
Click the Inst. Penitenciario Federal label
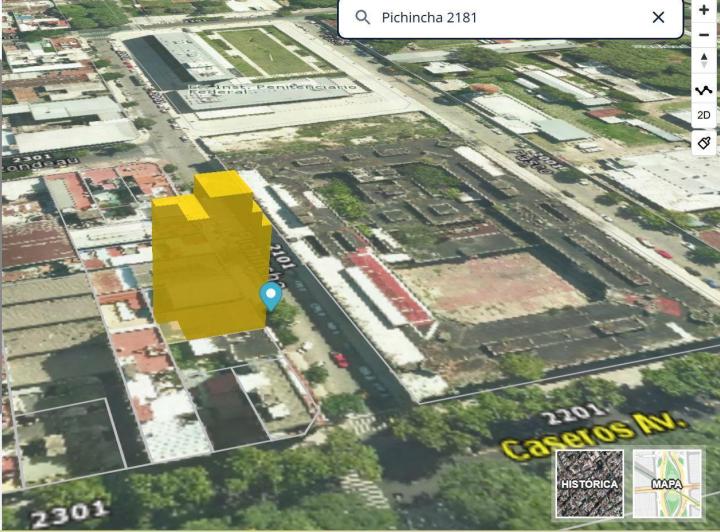(x=273, y=88)
